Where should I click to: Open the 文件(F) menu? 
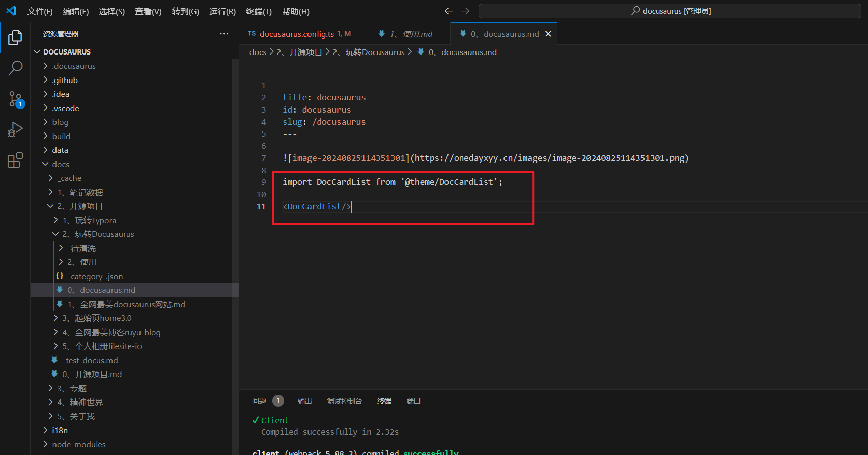[40, 11]
